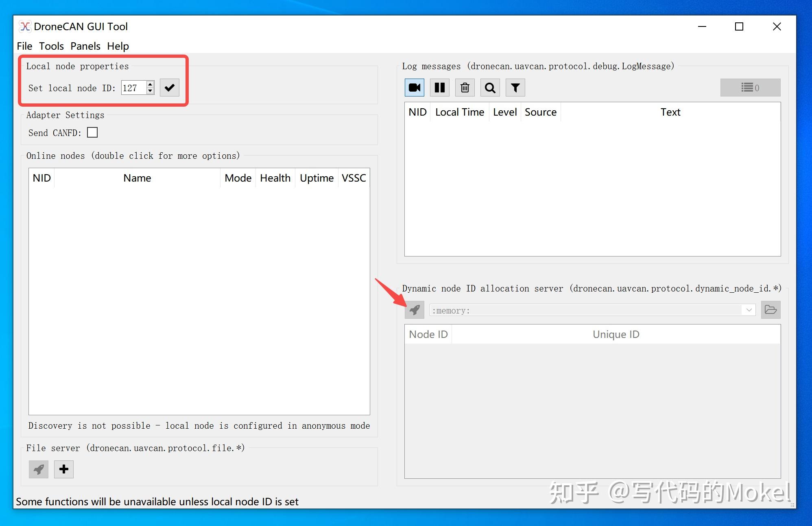The image size is (812, 526).
Task: Increment local node ID with up arrow
Action: click(150, 84)
